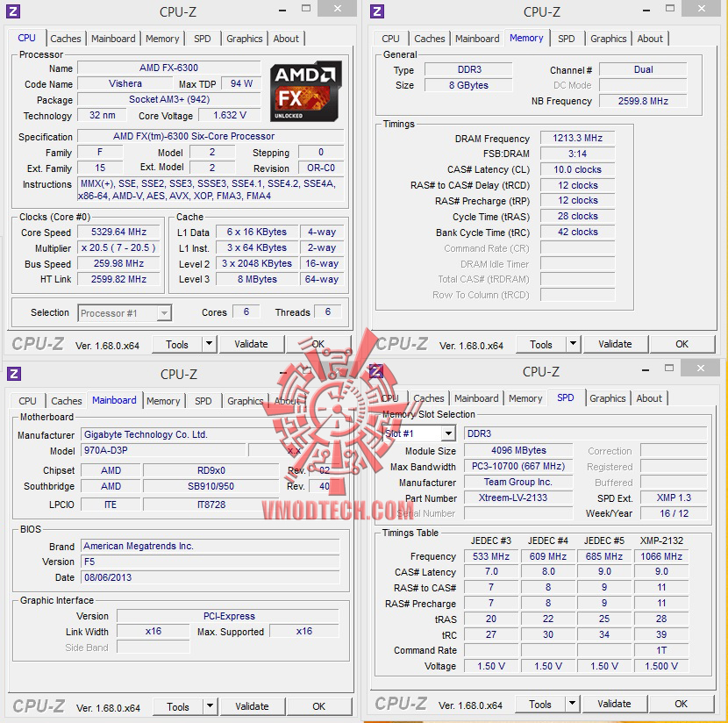Screen dimensions: 728x723
Task: Open Memory tab in bottom-right SPD window
Action: point(525,398)
